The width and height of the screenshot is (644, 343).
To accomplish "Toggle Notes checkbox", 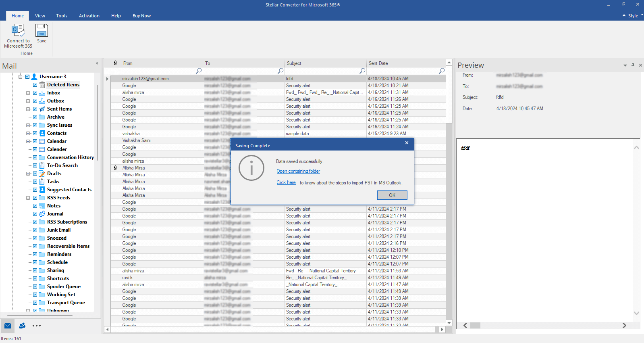I will coord(35,206).
